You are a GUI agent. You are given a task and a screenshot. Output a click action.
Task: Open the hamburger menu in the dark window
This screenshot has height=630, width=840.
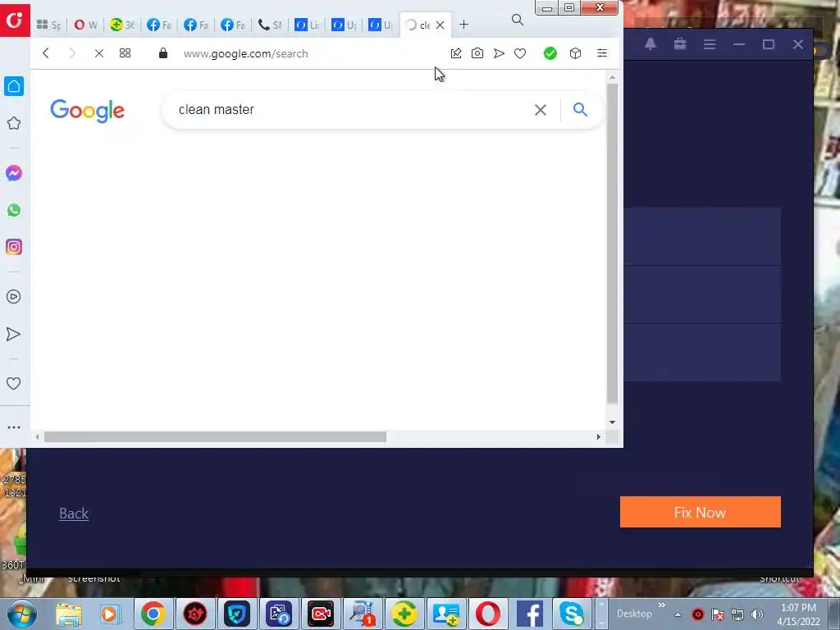[710, 44]
